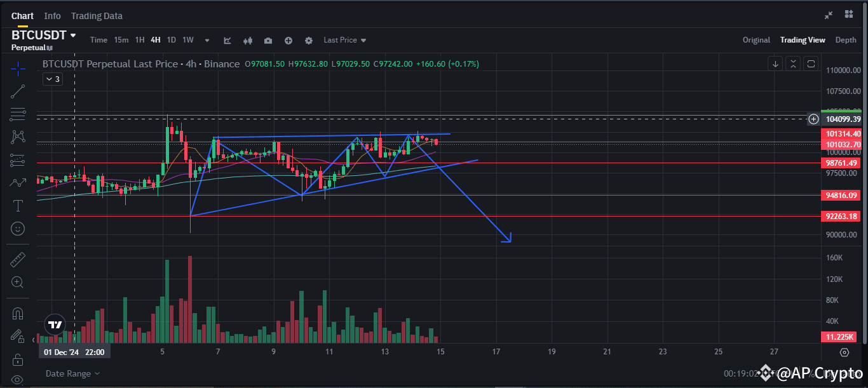Click the 92263.18 price level label
The height and width of the screenshot is (388, 868).
click(x=841, y=216)
